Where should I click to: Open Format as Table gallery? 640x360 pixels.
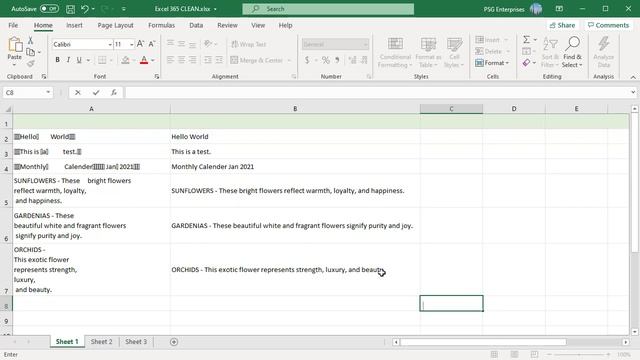click(x=428, y=52)
